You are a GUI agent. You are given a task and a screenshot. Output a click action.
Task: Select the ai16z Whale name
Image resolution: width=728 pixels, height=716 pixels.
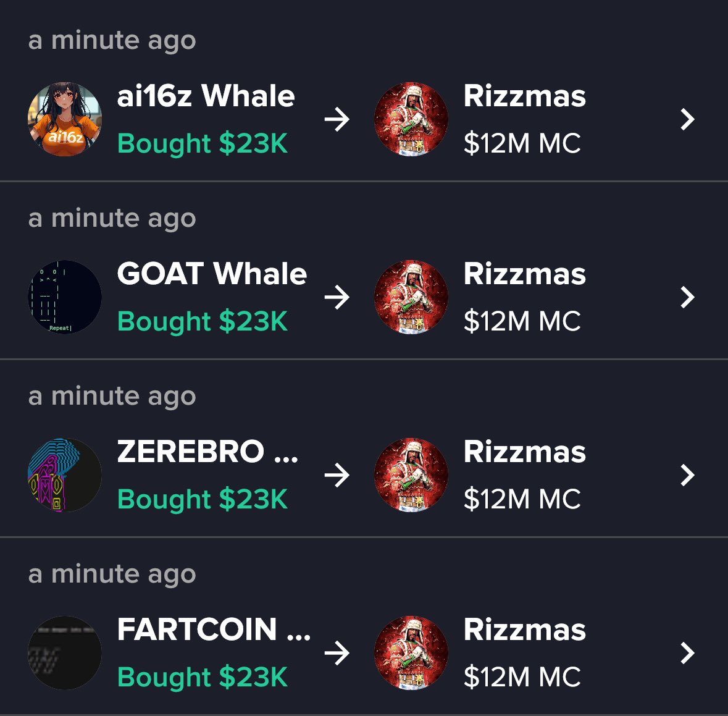[x=206, y=96]
